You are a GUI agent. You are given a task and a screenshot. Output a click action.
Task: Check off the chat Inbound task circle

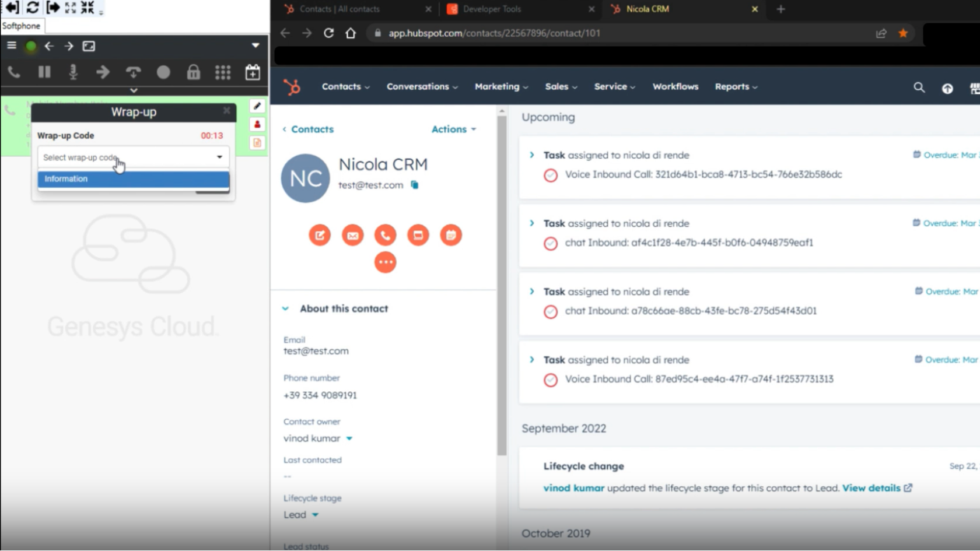click(x=551, y=244)
